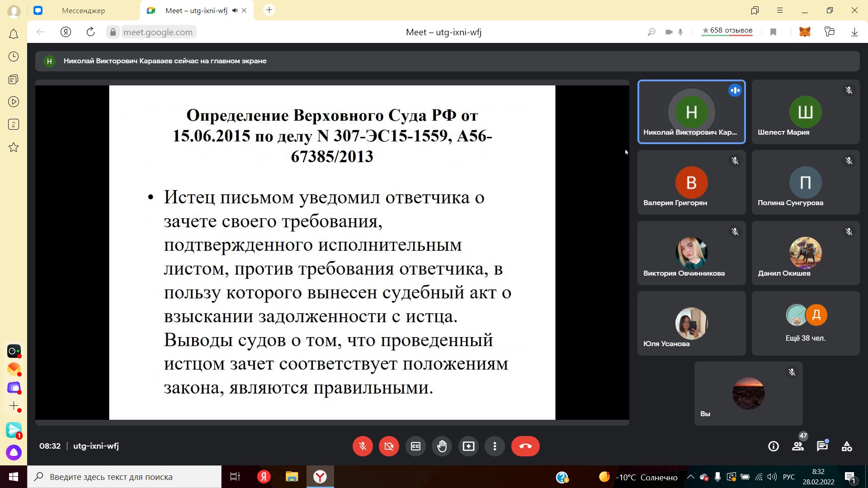Click your own video tile labeled Вы
Viewport: 868px width, 488px height.
tap(749, 394)
